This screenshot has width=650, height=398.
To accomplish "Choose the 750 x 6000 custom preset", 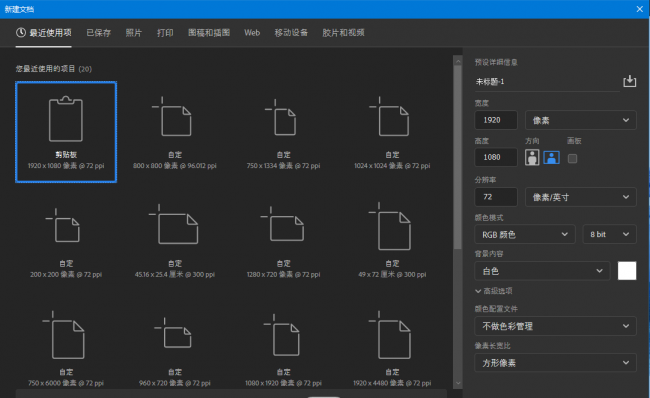I will 66,348.
